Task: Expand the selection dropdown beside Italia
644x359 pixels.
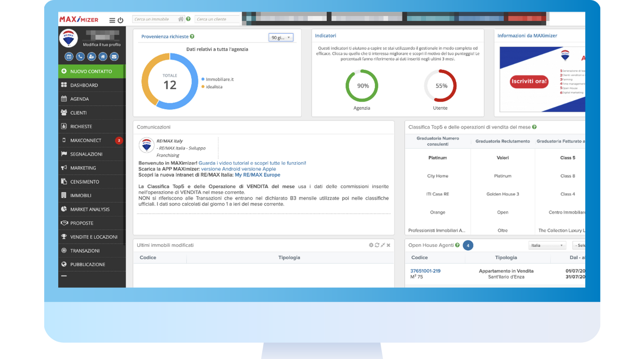Action: 582,245
